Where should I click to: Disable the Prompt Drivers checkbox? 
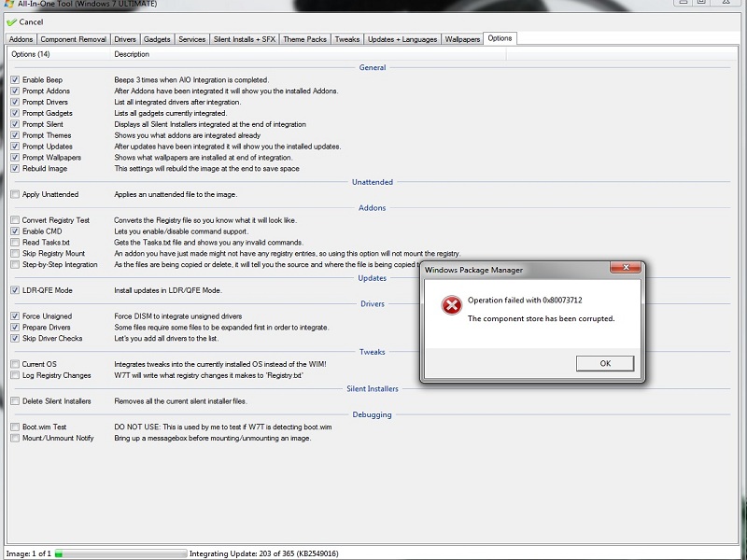click(15, 102)
